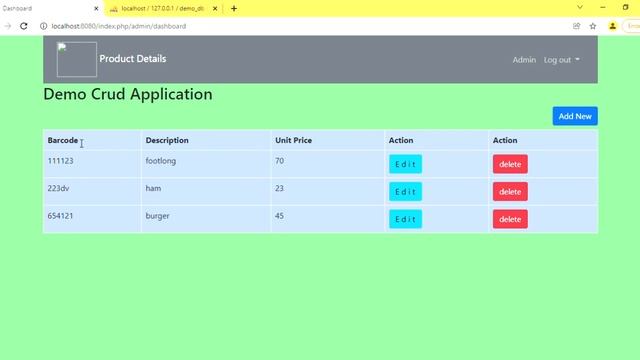Delete the footlong product
The width and height of the screenshot is (640, 360).
510,164
